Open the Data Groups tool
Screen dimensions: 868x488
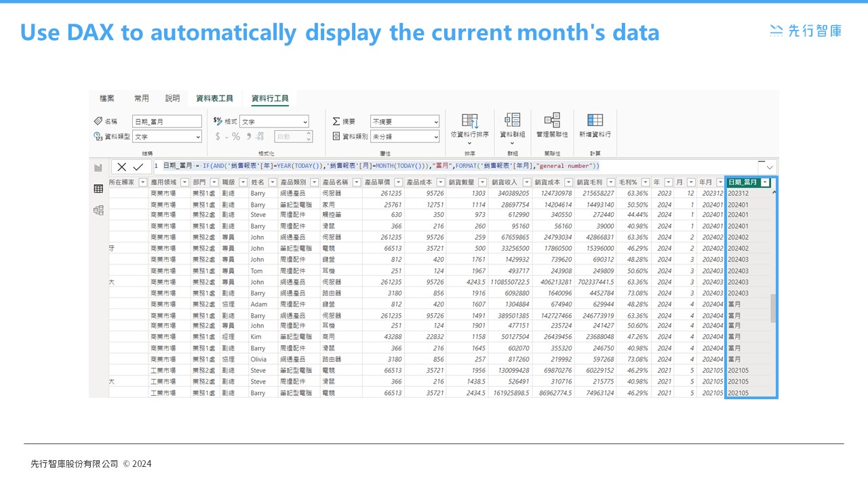512,122
